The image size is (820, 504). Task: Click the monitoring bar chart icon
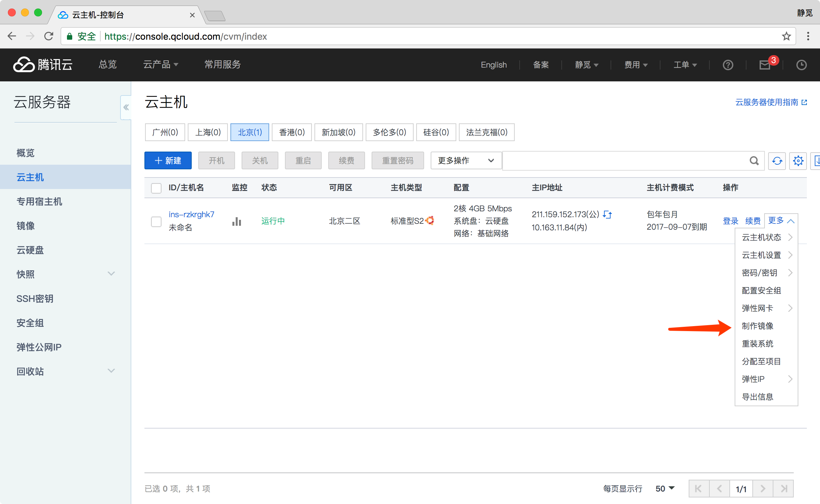(x=236, y=221)
